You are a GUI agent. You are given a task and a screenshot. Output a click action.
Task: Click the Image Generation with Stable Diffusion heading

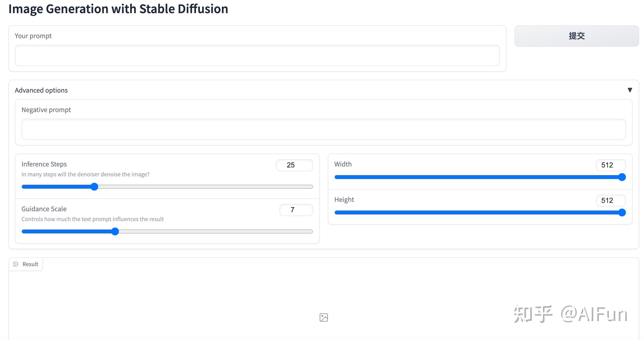point(118,9)
